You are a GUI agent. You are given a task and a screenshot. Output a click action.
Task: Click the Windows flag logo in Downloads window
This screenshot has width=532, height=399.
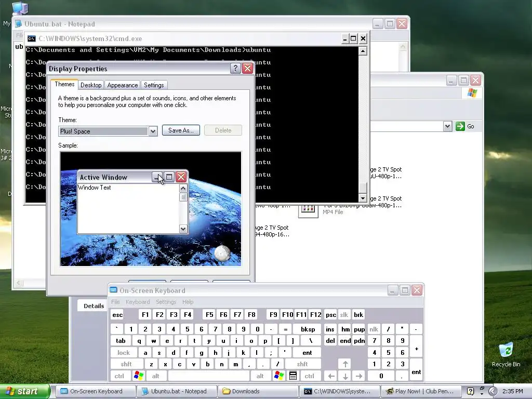(472, 92)
